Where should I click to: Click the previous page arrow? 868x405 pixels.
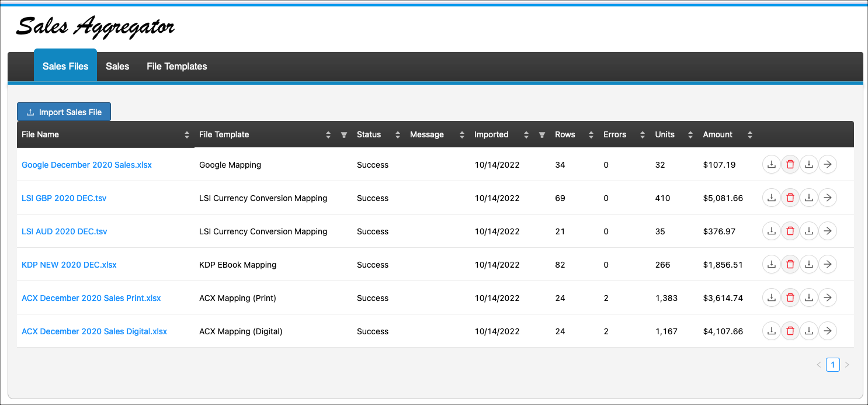click(x=818, y=365)
